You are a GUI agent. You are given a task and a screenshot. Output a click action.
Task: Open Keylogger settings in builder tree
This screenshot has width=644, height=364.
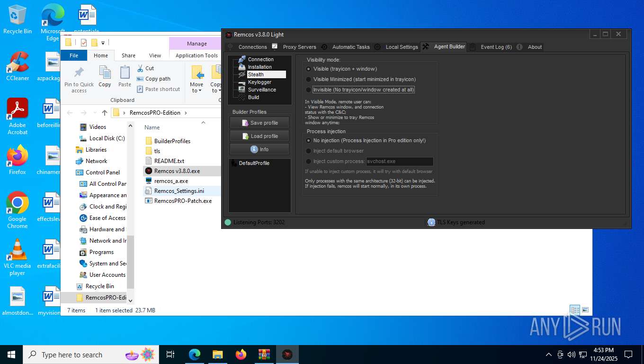pos(259,82)
